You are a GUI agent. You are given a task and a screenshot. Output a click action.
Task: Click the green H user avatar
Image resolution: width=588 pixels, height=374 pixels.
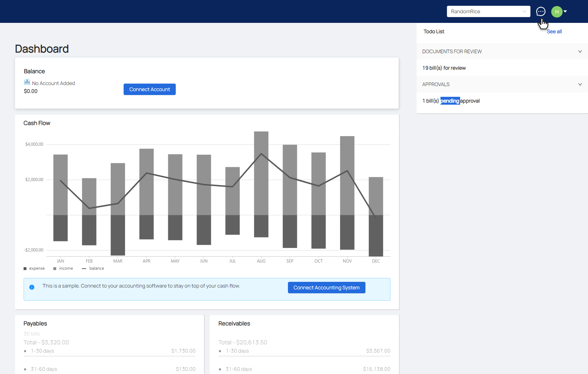[557, 12]
